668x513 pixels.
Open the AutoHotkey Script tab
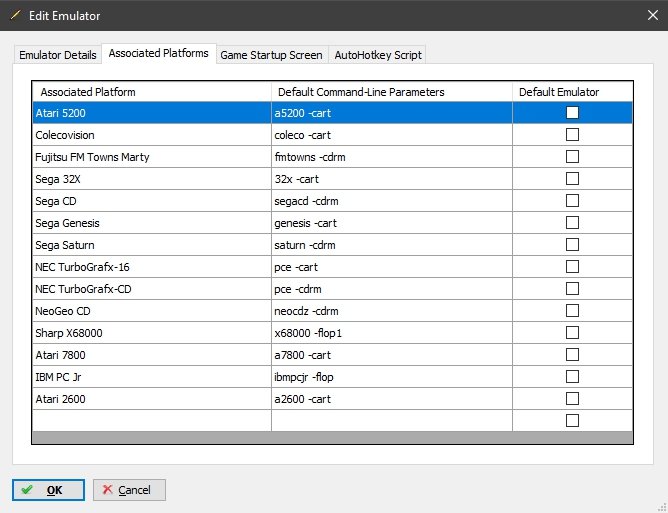click(x=378, y=55)
